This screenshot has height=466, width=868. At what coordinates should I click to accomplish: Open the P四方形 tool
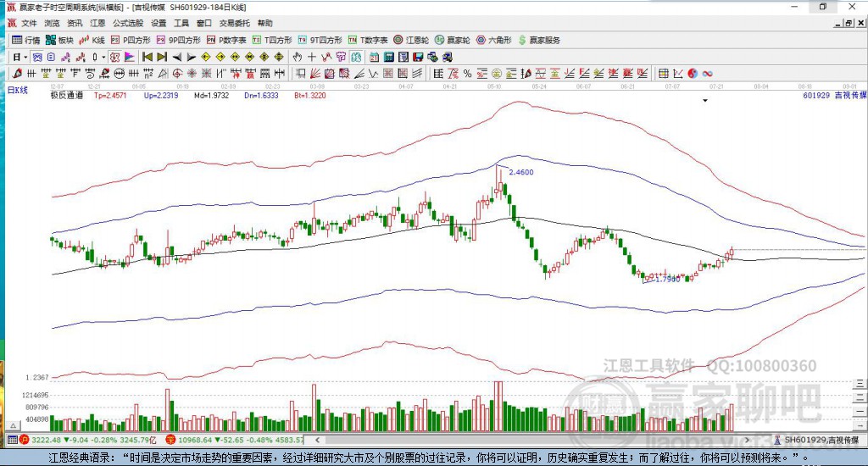(131, 40)
